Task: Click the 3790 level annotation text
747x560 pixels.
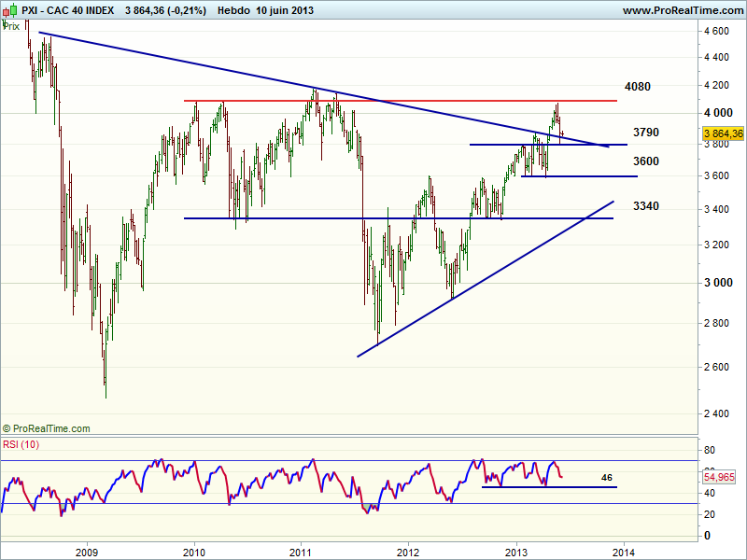Action: tap(645, 133)
